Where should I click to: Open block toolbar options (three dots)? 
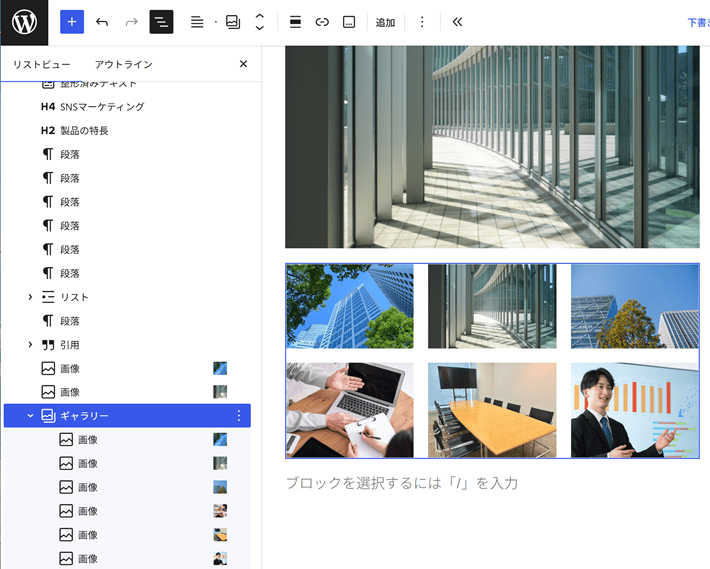(422, 22)
